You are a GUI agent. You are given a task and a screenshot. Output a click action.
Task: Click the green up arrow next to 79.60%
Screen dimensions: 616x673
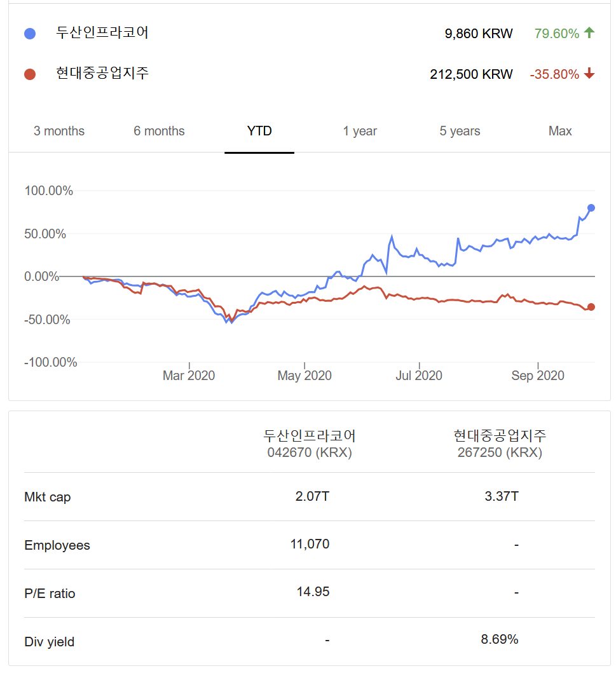click(589, 33)
